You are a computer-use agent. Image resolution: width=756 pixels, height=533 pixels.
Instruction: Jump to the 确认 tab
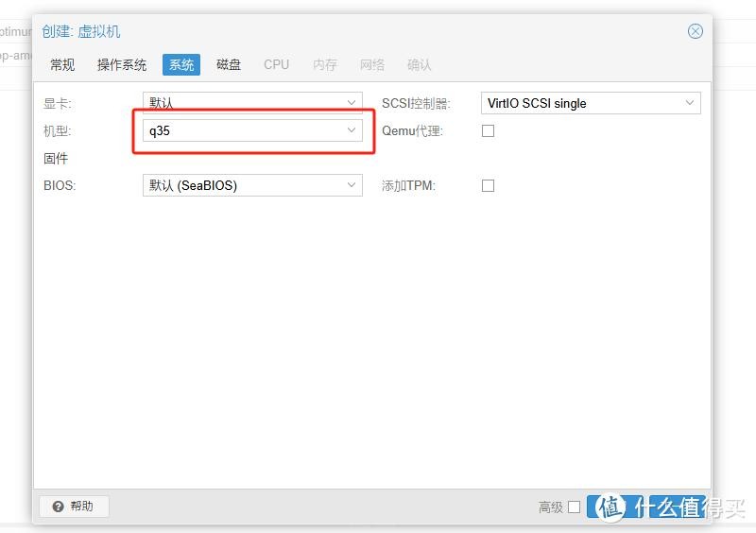(420, 65)
